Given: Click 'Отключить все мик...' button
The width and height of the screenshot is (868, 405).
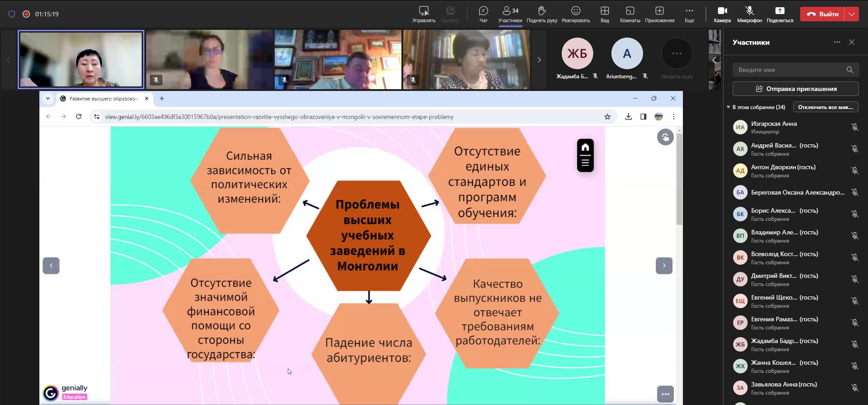Looking at the screenshot, I should (x=825, y=107).
